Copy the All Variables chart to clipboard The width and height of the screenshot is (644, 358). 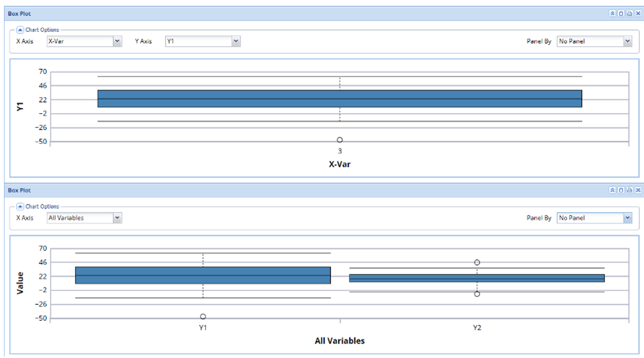coord(621,190)
